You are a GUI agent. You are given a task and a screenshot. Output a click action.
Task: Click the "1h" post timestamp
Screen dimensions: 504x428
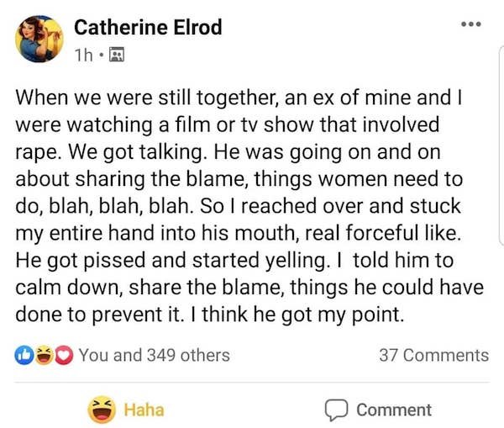click(83, 55)
